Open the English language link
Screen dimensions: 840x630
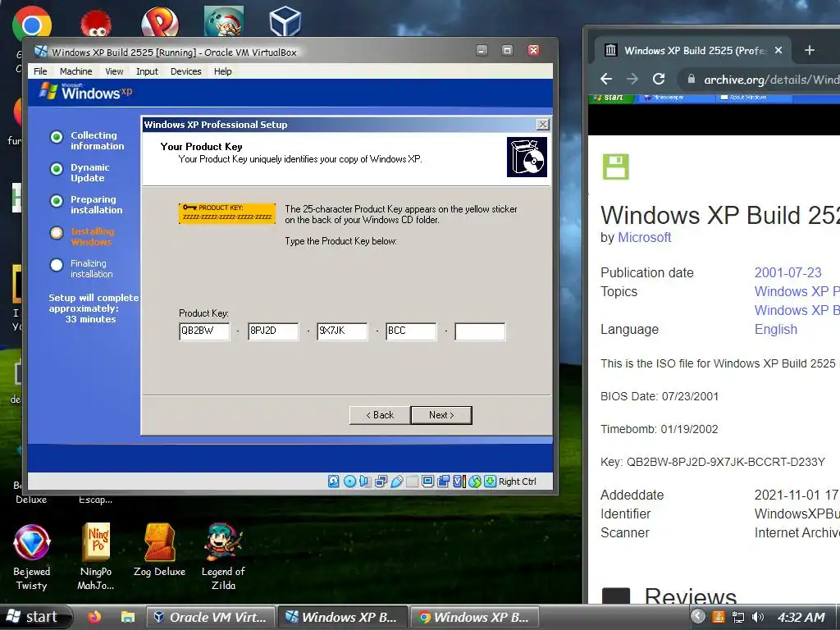pos(776,330)
